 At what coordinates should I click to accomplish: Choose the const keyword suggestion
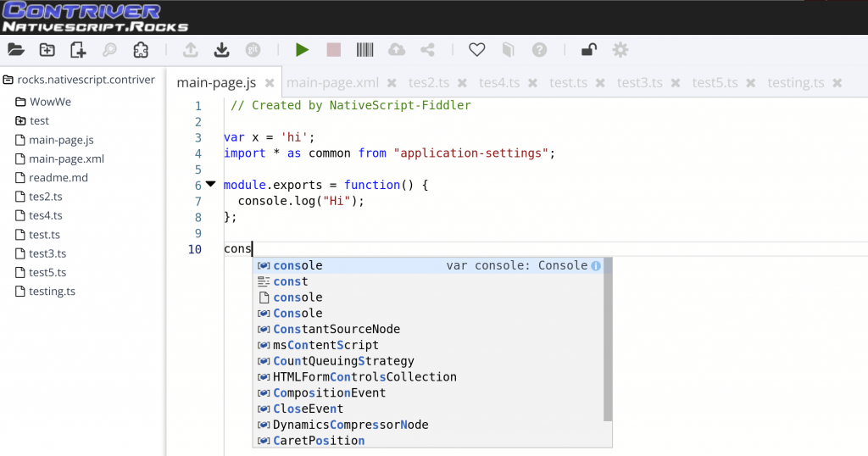(x=428, y=281)
